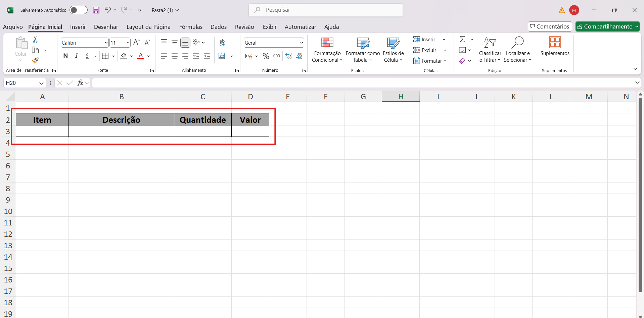Click the Pesquisar search box
Image resolution: width=644 pixels, height=318 pixels.
coord(326,10)
